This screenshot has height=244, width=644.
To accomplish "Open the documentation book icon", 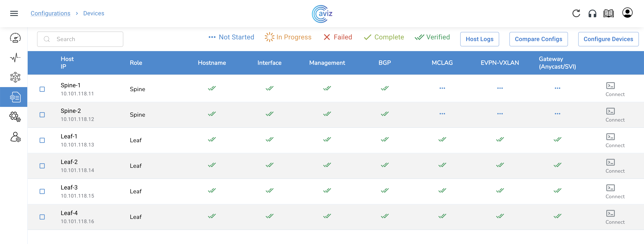I will [x=608, y=13].
